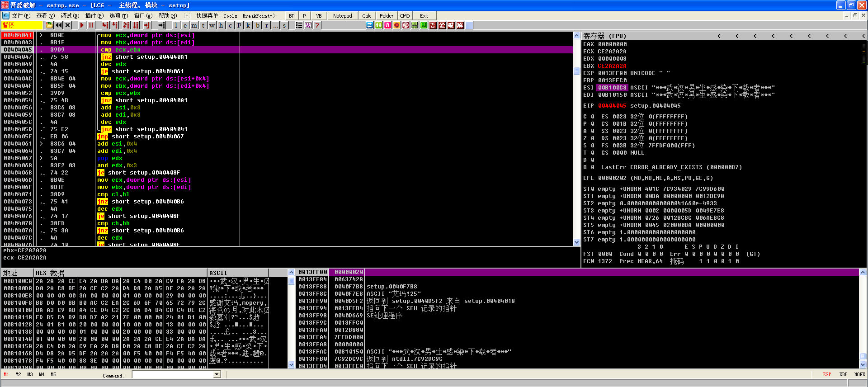
Task: Click the red question mark help icon
Action: (x=317, y=25)
